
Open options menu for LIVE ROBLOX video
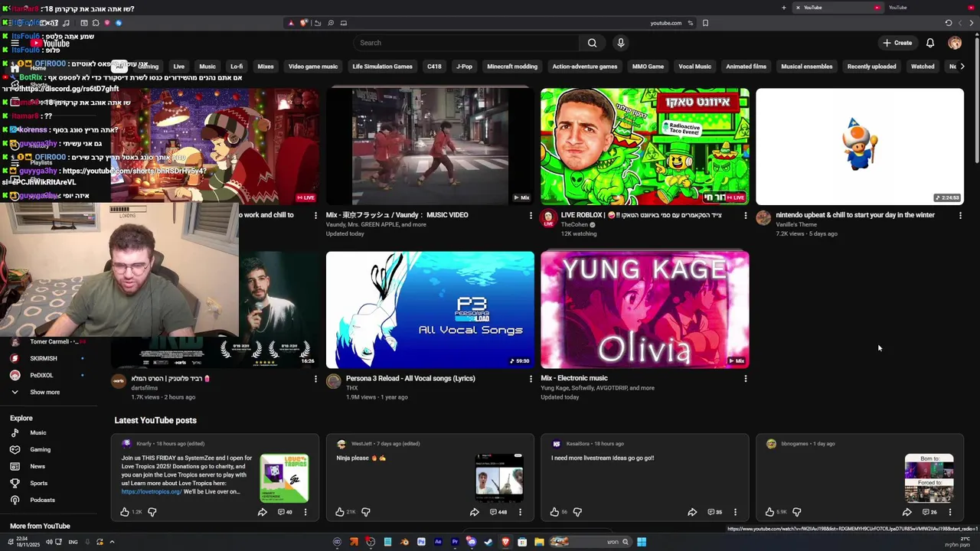(746, 215)
